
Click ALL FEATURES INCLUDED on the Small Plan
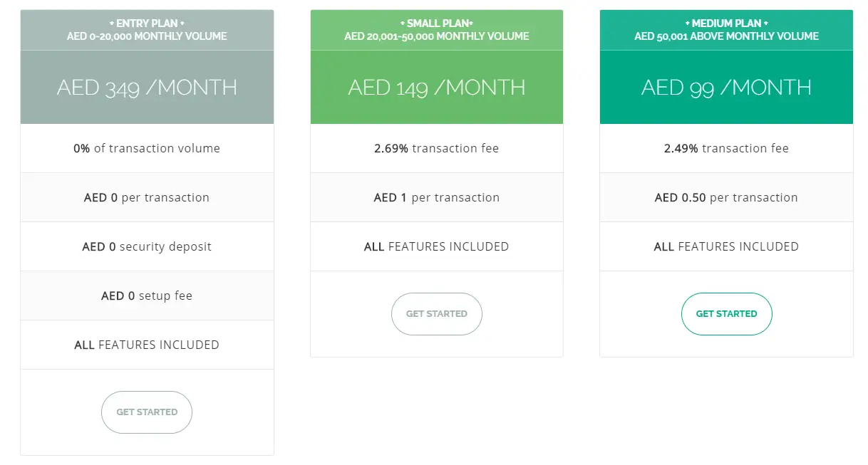(437, 246)
